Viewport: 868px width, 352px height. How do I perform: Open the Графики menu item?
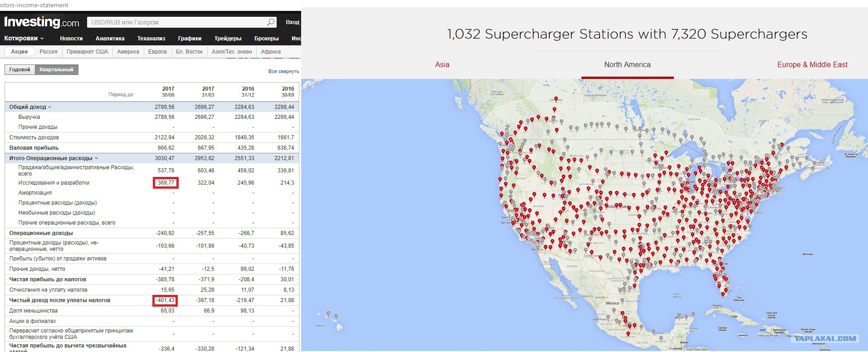click(x=190, y=39)
